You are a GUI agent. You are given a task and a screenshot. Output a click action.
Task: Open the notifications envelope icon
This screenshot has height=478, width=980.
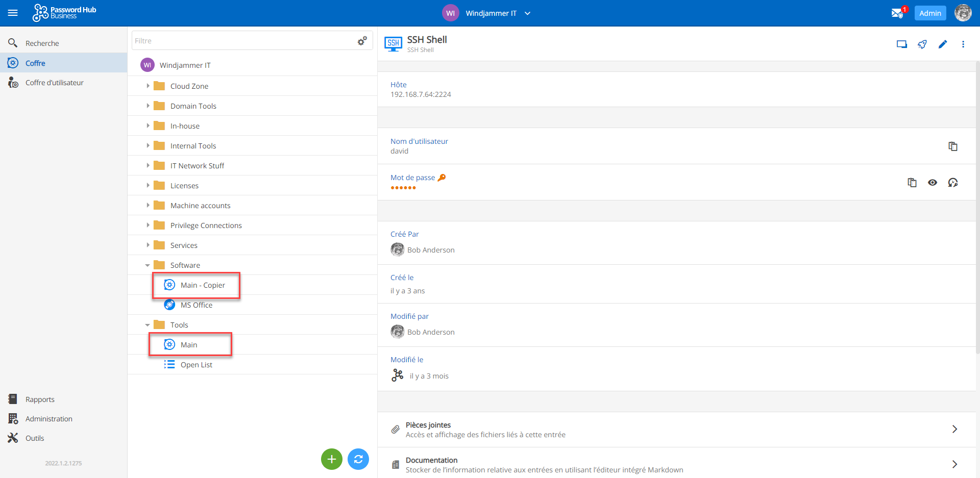click(897, 13)
